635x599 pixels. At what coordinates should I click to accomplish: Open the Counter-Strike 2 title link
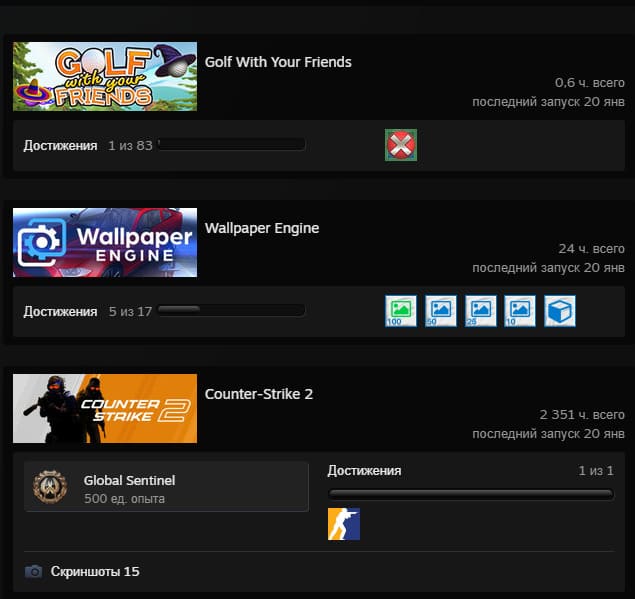[x=259, y=394]
